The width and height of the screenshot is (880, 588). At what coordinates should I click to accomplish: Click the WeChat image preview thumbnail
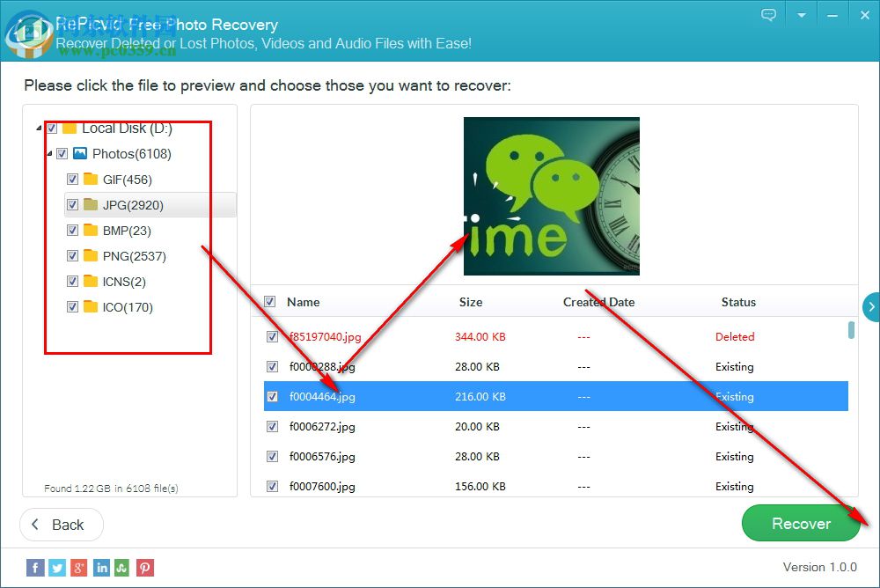[551, 195]
